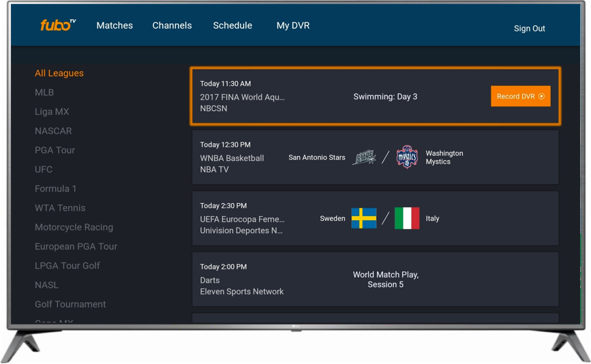Image resolution: width=591 pixels, height=364 pixels.
Task: Click the Eleven Sports Network channel name
Action: tap(241, 292)
